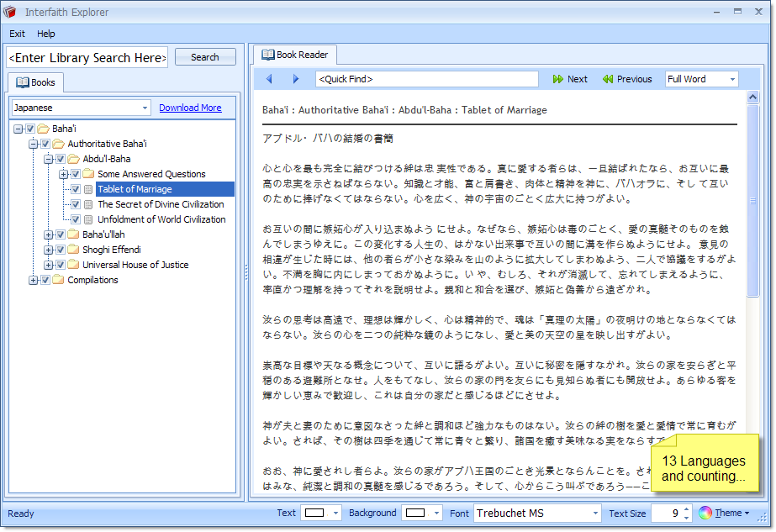Click the green Next find arrows icon
Screen dimensions: 776x532
pyautogui.click(x=558, y=79)
